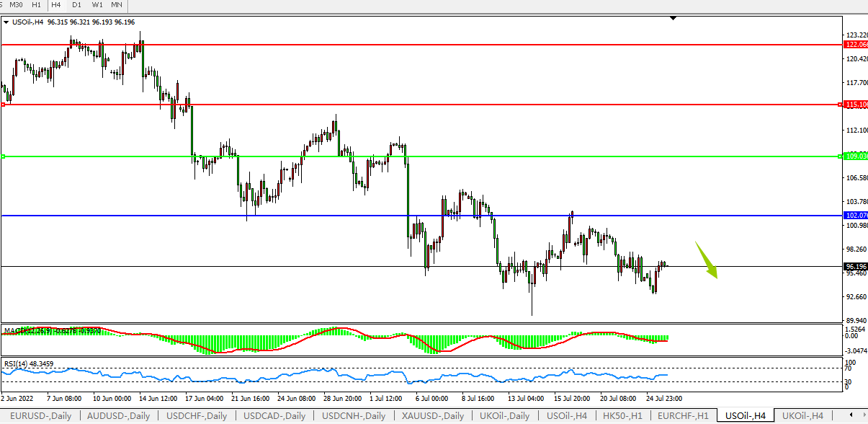Open the EURUSD Daily chart tab
The height and width of the screenshot is (424, 868).
[40, 416]
